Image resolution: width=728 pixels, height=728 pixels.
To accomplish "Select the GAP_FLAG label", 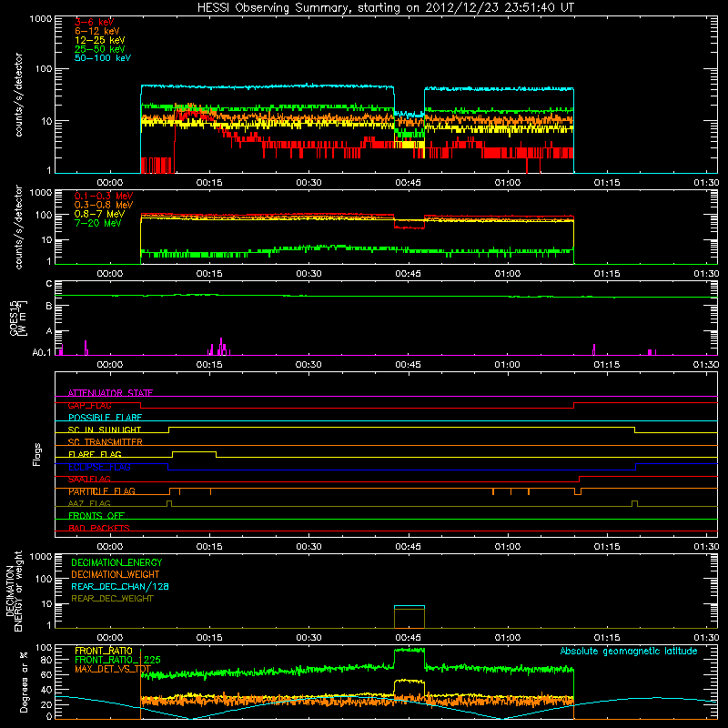I will tap(89, 405).
